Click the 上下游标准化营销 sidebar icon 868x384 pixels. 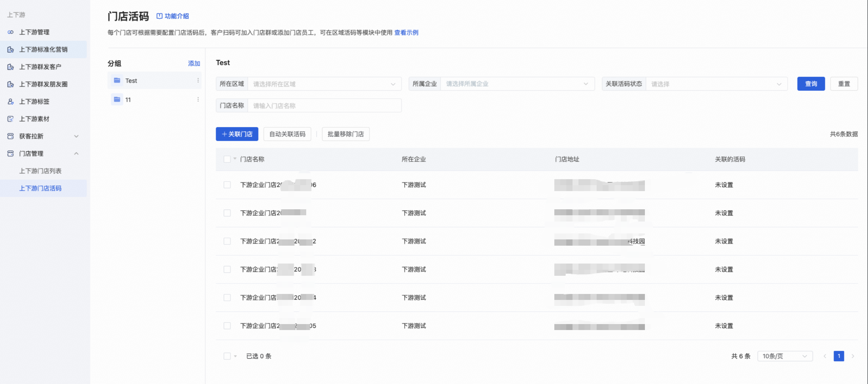[10, 49]
